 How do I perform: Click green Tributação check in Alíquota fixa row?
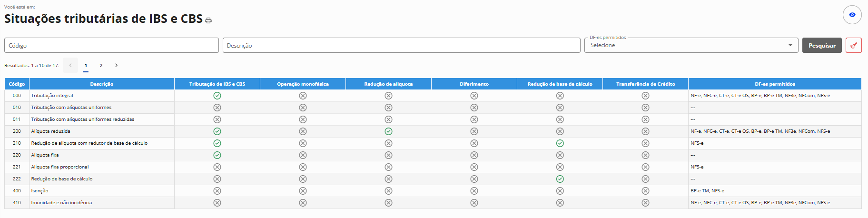pos(217,155)
